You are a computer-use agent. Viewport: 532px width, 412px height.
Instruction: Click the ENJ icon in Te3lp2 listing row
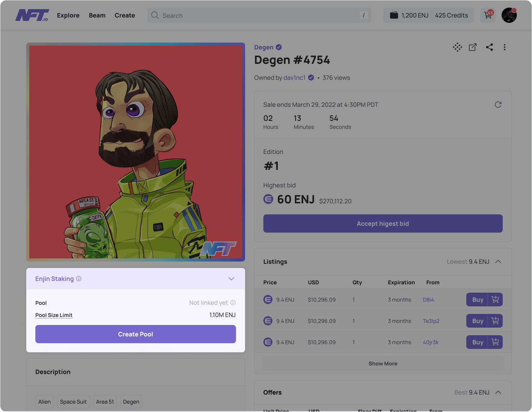(x=268, y=321)
